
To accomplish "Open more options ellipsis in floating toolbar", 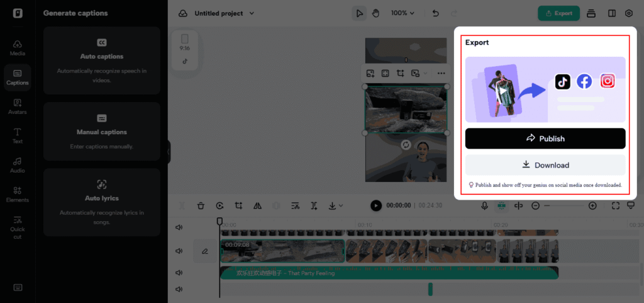I will click(441, 73).
